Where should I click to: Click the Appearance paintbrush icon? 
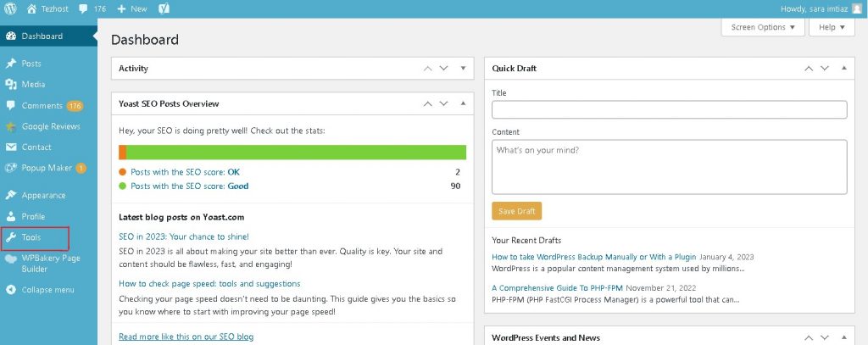(11, 195)
